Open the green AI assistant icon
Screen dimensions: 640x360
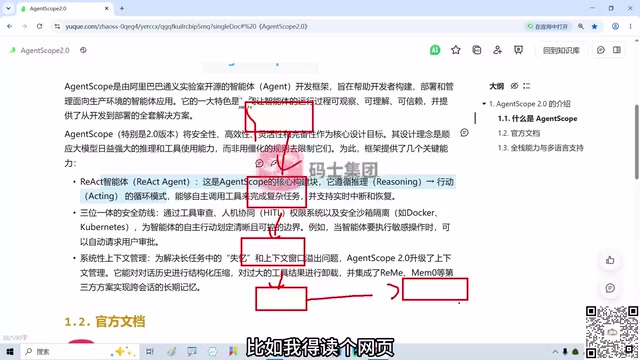coord(435,50)
